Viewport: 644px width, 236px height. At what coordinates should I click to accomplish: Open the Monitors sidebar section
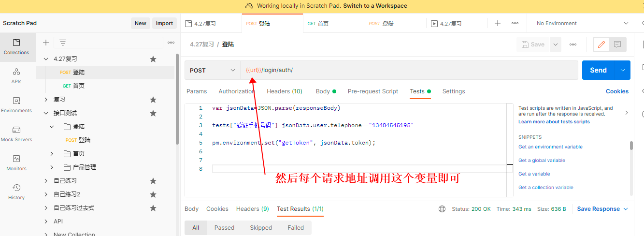tap(16, 163)
